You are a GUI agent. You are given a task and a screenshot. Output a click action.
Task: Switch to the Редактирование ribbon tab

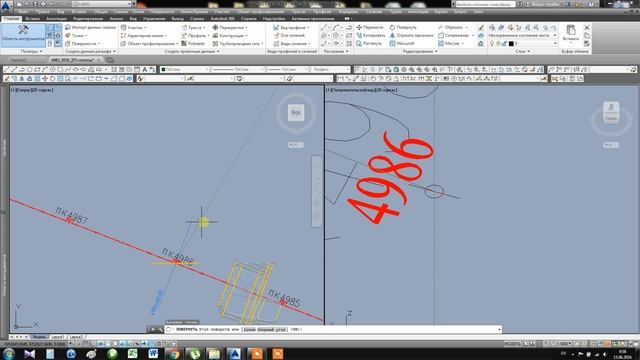(x=88, y=19)
